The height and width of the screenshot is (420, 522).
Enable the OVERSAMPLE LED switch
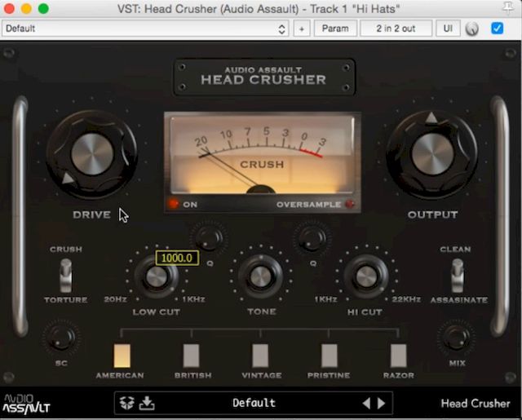click(350, 204)
